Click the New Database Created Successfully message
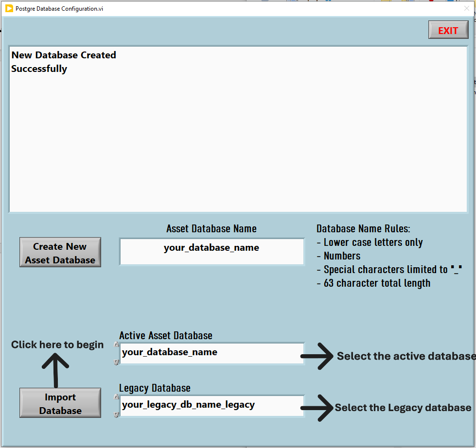The image size is (476, 448). tap(63, 62)
